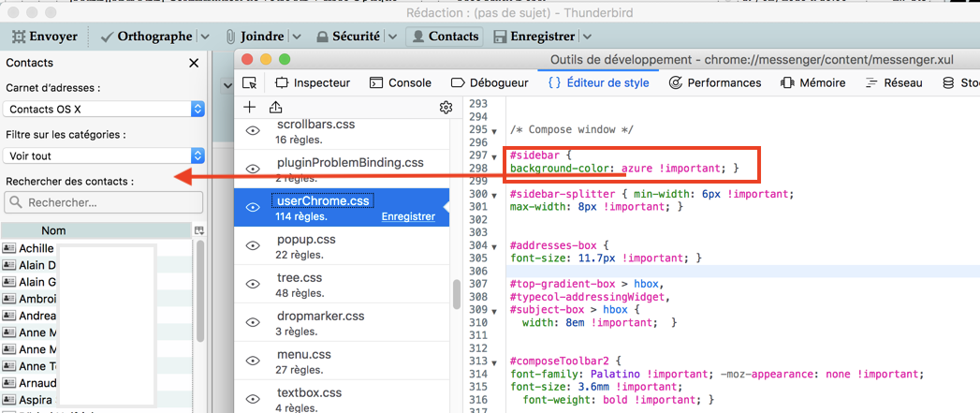This screenshot has width=980, height=413.
Task: Click the Joindre attach button
Action: (x=255, y=37)
